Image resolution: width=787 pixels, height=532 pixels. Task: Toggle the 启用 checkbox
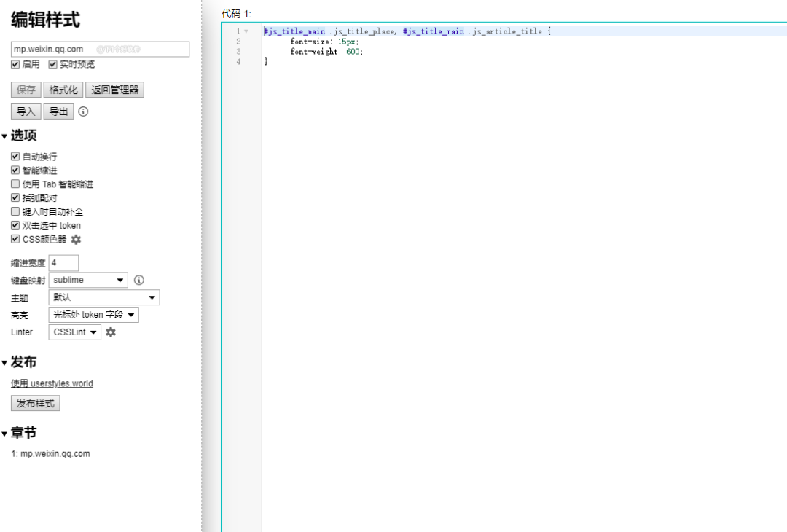point(15,64)
